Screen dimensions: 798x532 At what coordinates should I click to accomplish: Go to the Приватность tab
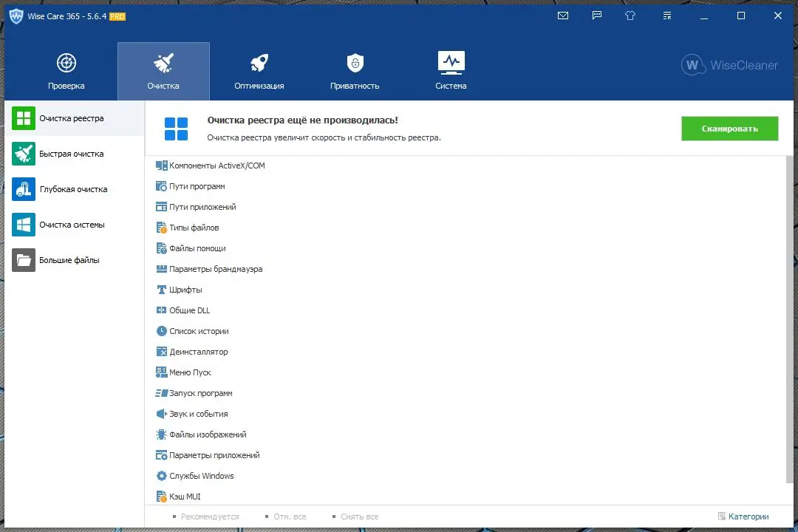pos(355,71)
